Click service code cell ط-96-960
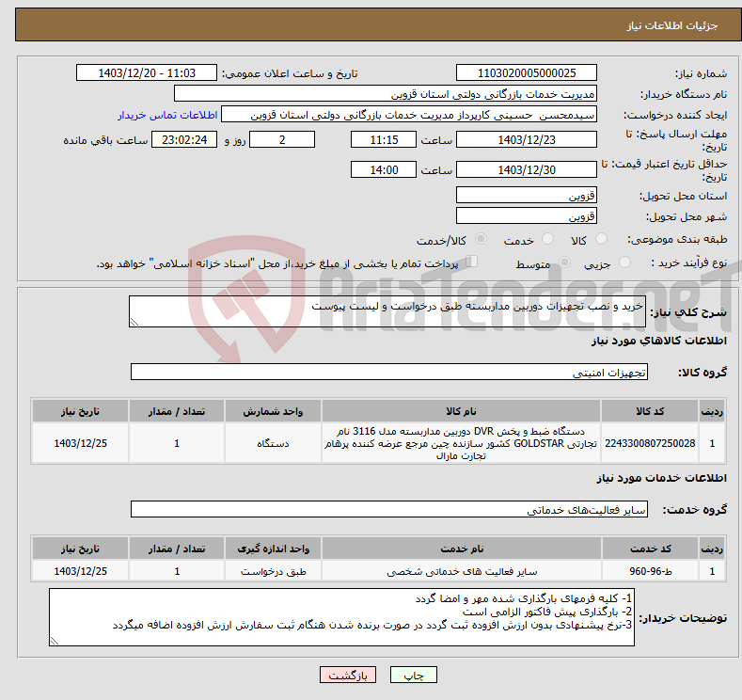Image resolution: width=742 pixels, height=700 pixels. click(x=651, y=571)
